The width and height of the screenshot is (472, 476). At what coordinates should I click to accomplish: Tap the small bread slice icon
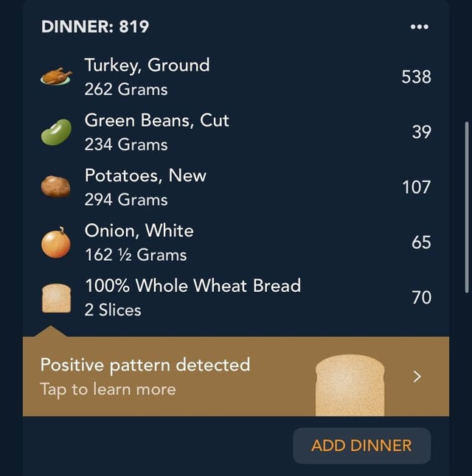(x=56, y=298)
